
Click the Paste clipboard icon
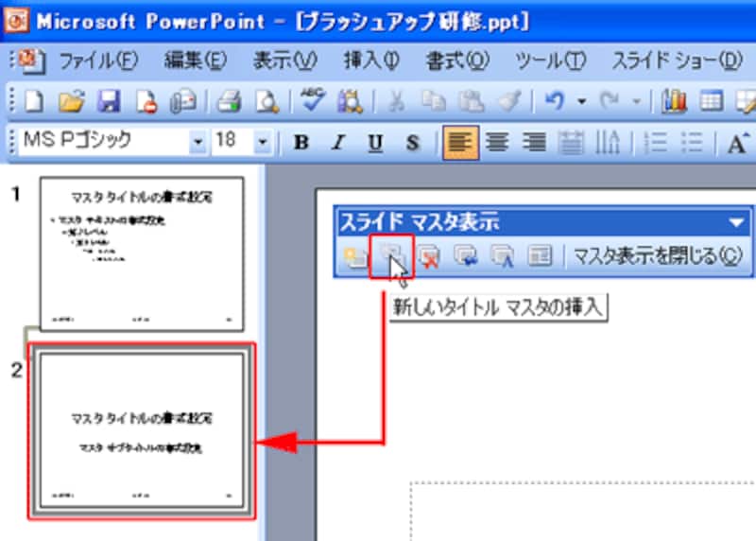471,101
